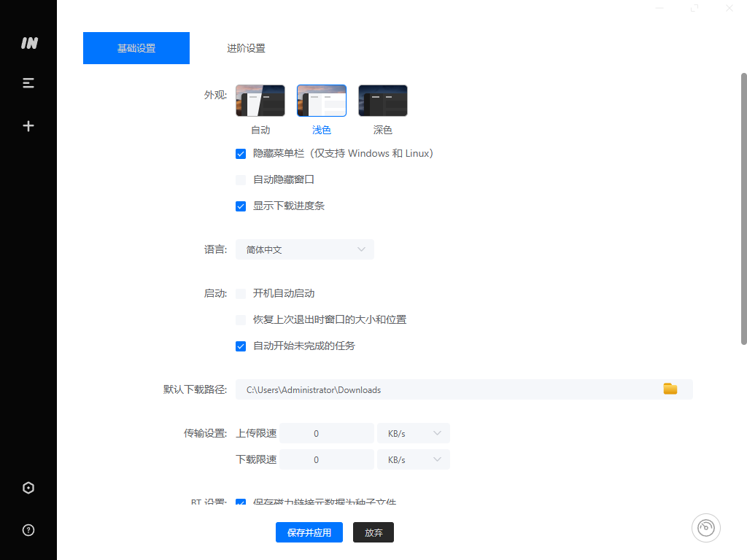
Task: Enable 开机自动启动 startup option
Action: (x=241, y=293)
